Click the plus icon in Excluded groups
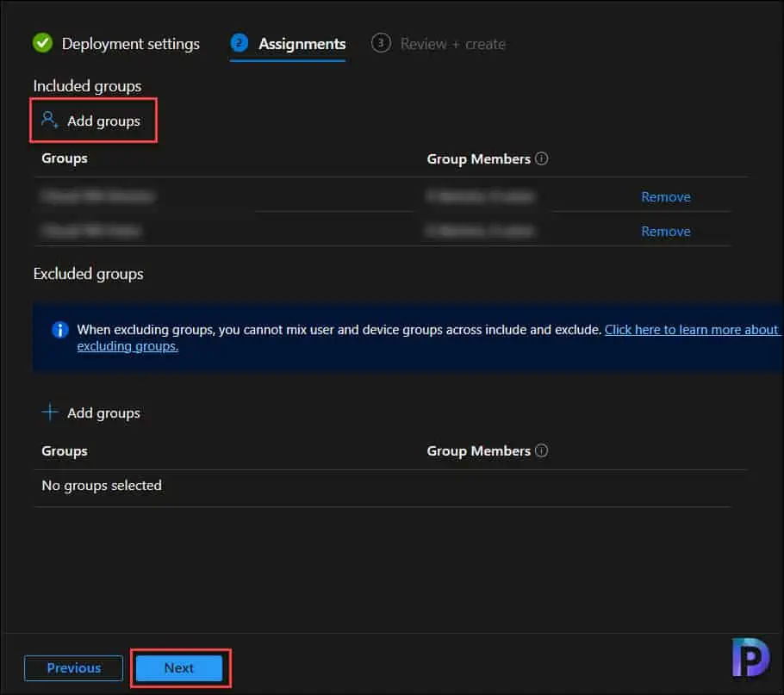This screenshot has height=695, width=784. click(50, 413)
